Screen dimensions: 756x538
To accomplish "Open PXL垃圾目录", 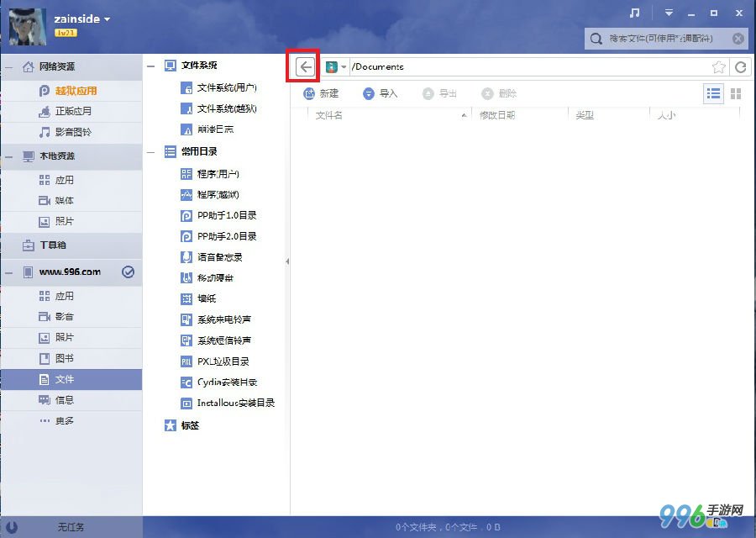I will (214, 361).
